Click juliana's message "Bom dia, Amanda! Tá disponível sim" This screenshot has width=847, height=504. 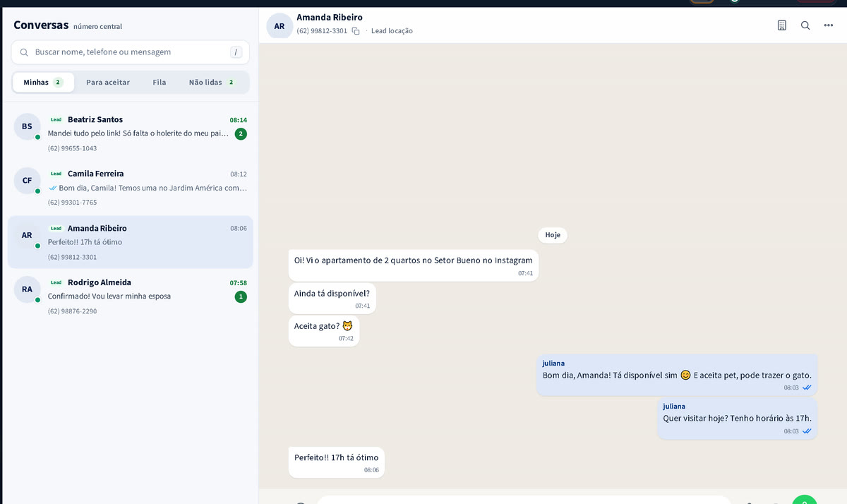(677, 375)
